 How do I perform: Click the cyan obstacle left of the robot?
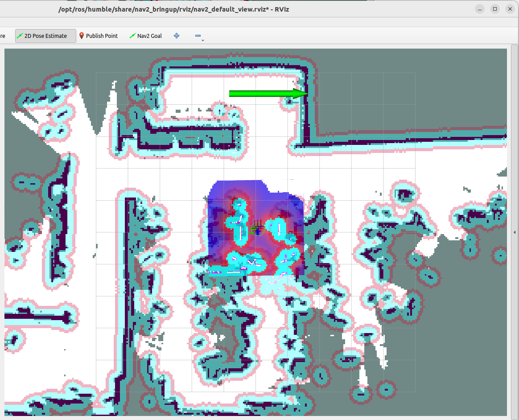[x=239, y=222]
